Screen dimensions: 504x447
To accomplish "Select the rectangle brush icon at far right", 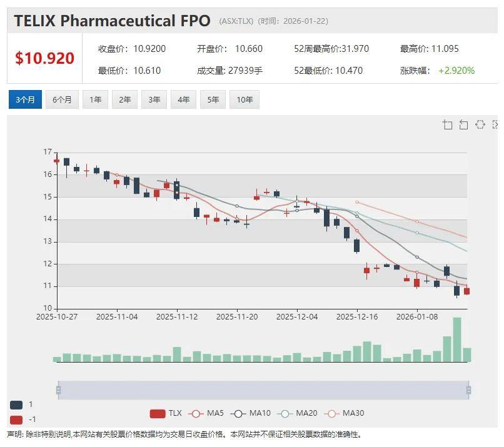I will 496,124.
